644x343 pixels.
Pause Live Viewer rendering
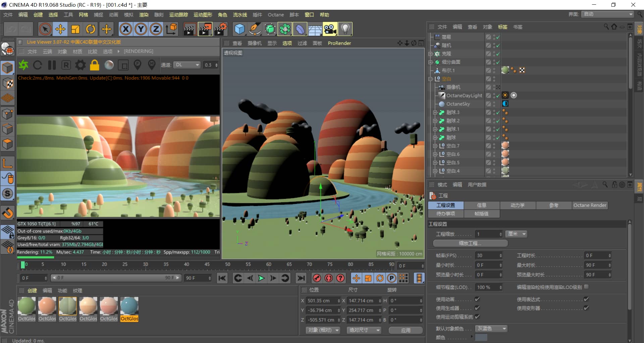click(x=52, y=65)
